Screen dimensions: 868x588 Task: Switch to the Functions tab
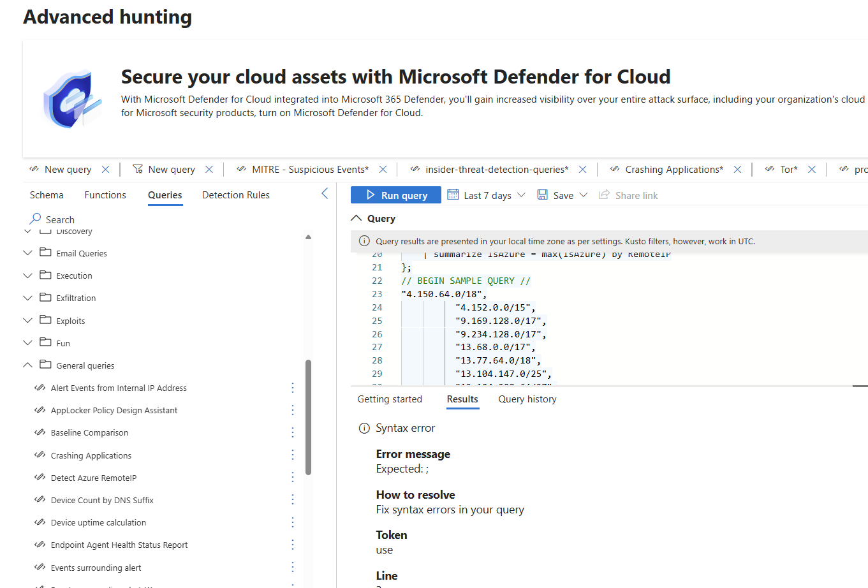105,195
